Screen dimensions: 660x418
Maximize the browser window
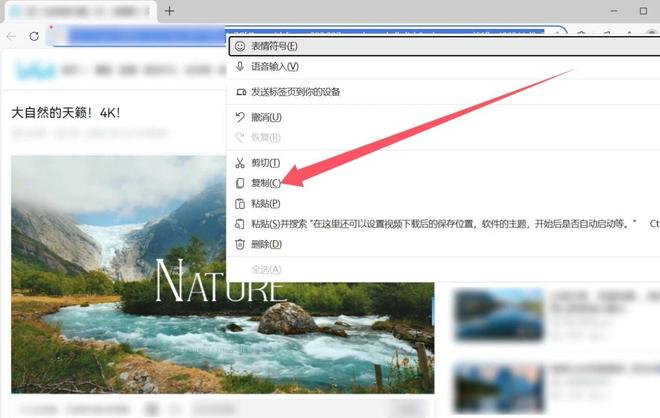[x=643, y=11]
